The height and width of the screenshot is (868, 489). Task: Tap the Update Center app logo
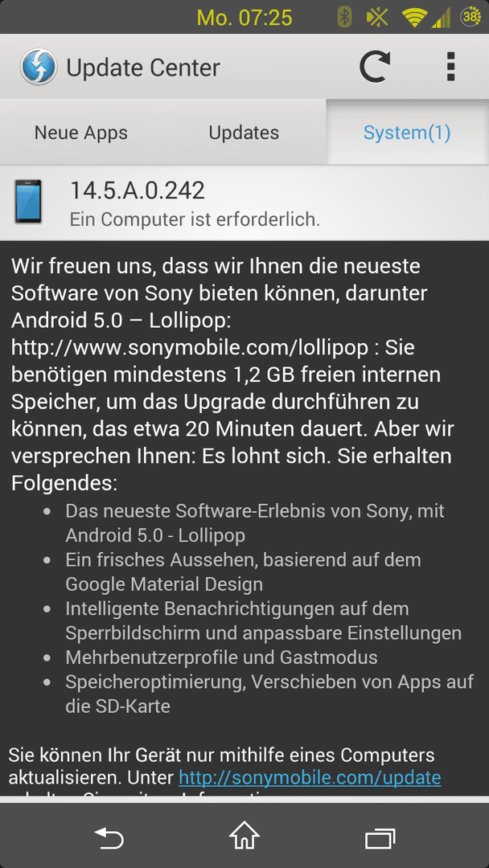click(39, 67)
